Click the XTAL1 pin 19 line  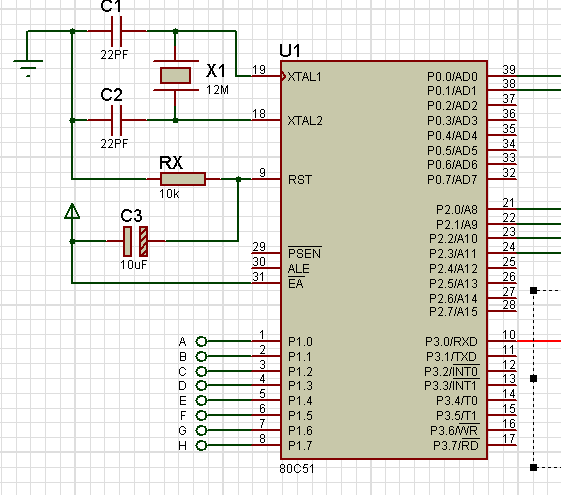click(x=266, y=76)
